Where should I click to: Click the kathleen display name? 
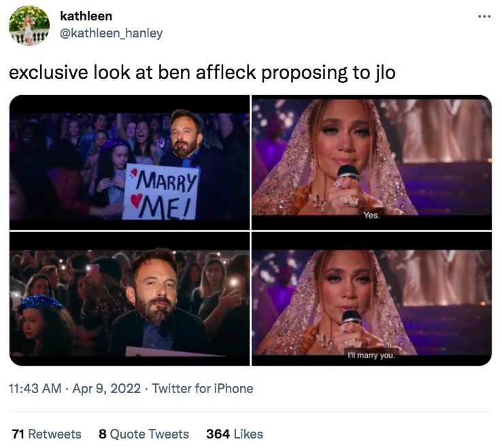pyautogui.click(x=86, y=16)
